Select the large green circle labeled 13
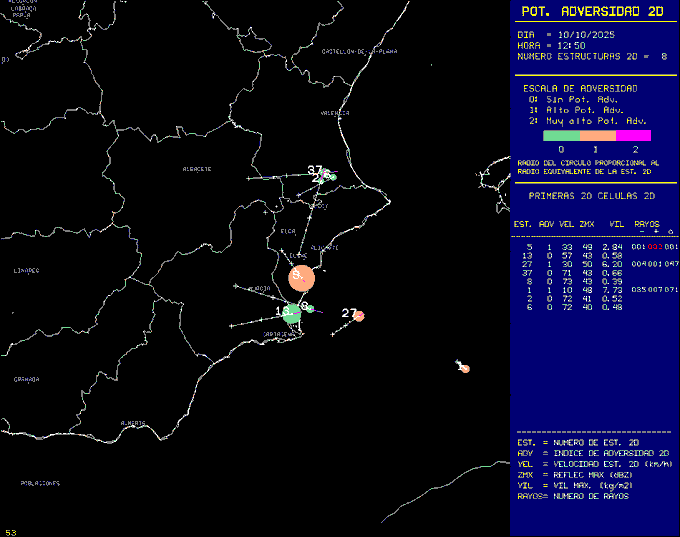Viewport: 680px width, 537px height. click(292, 313)
